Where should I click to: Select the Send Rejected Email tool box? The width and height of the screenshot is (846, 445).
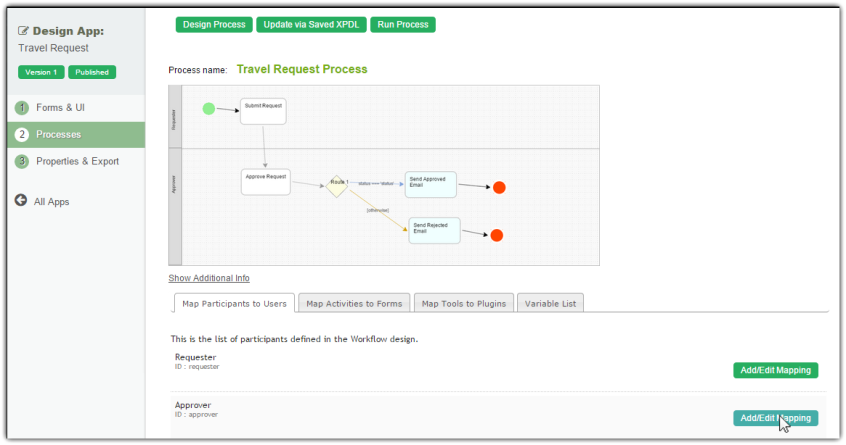tap(433, 231)
